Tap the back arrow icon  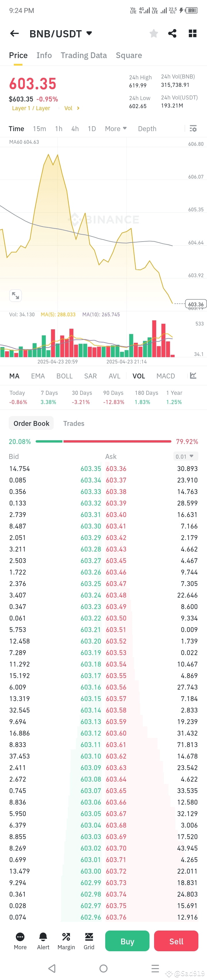click(x=14, y=33)
